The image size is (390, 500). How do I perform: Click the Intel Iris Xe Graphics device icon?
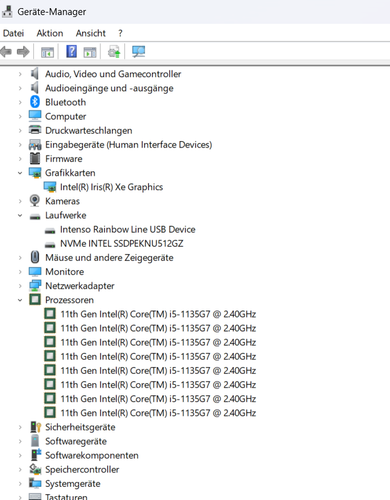[x=50, y=187]
